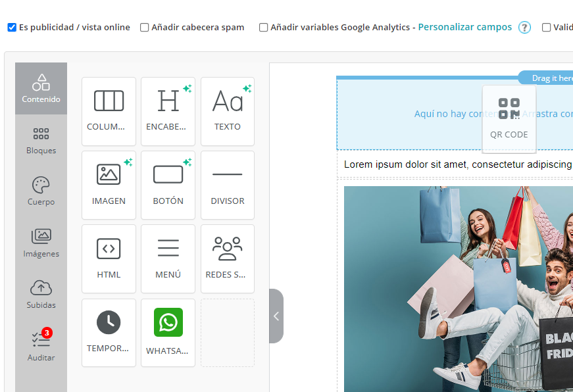Open the Personalizar campos link
This screenshot has width=573, height=392.
point(464,27)
